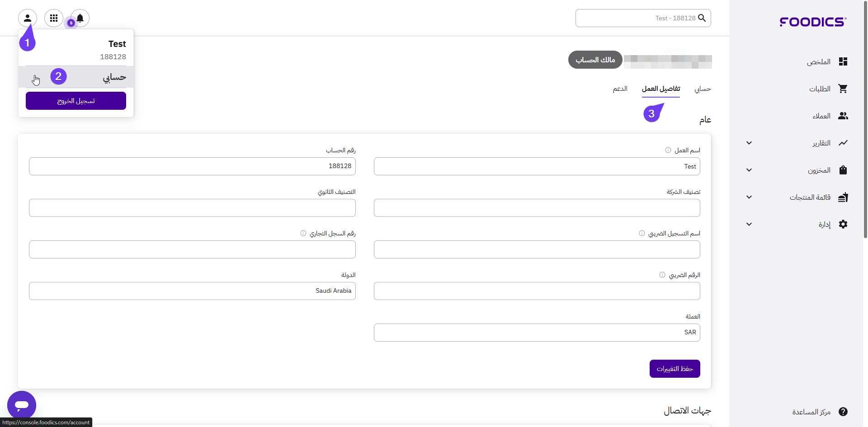Click the orders shopping cart icon
Screen dimensions: 868x427
coord(843,89)
